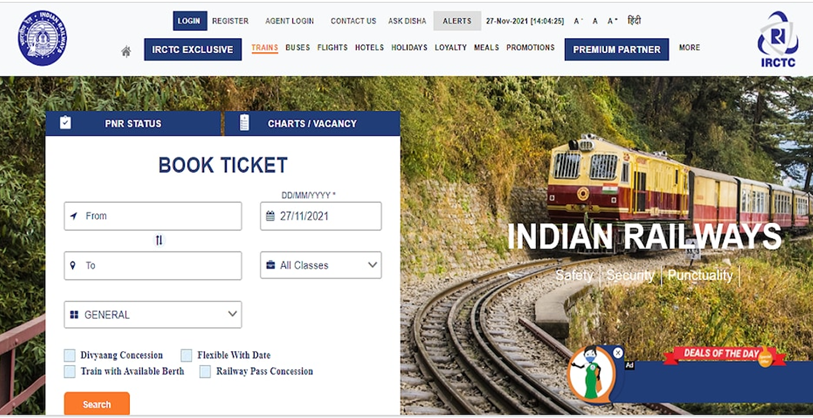Go to the home icon

pyautogui.click(x=126, y=51)
